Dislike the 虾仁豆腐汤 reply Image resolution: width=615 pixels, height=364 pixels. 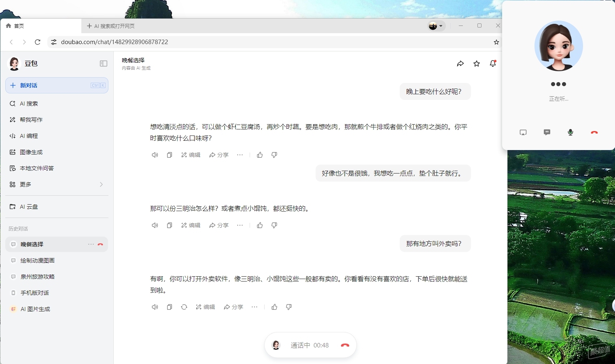pyautogui.click(x=274, y=155)
